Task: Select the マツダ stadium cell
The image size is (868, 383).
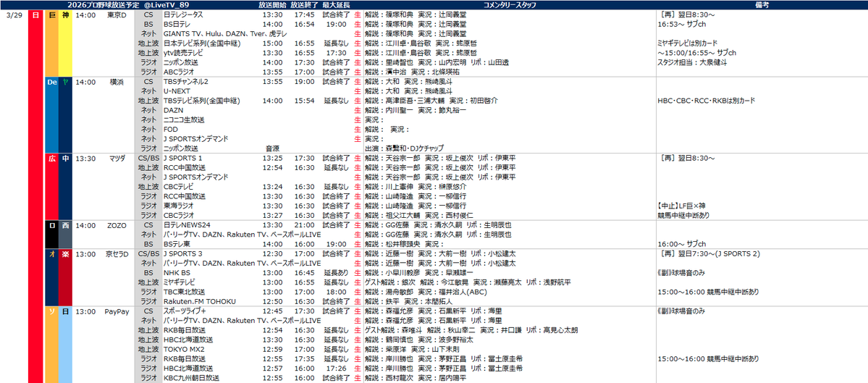Action: [117, 159]
